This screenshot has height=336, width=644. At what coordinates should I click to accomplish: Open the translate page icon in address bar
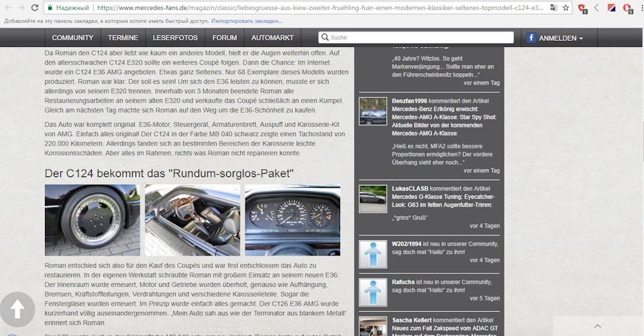[x=554, y=8]
